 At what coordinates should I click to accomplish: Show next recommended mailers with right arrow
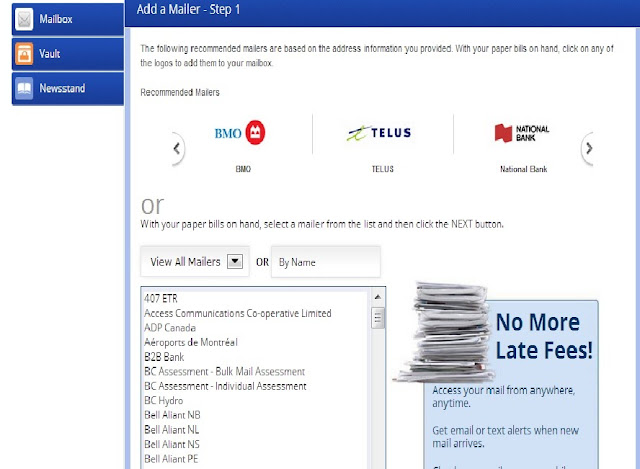pyautogui.click(x=588, y=149)
